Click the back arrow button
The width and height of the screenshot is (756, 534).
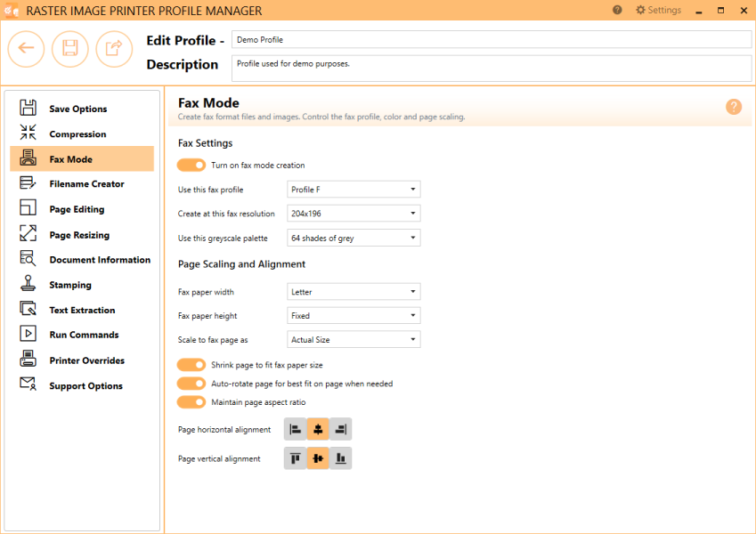26,49
